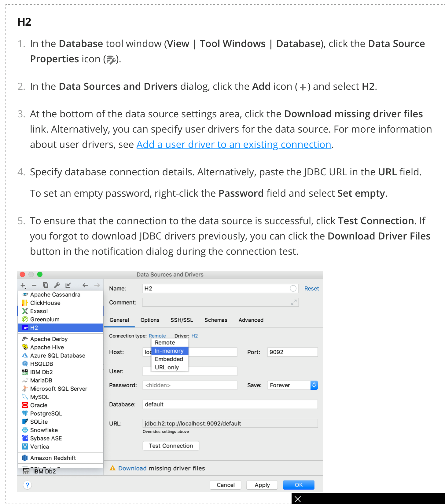This screenshot has height=504, width=445.
Task: Click the color circle in the Name field
Action: 293,288
